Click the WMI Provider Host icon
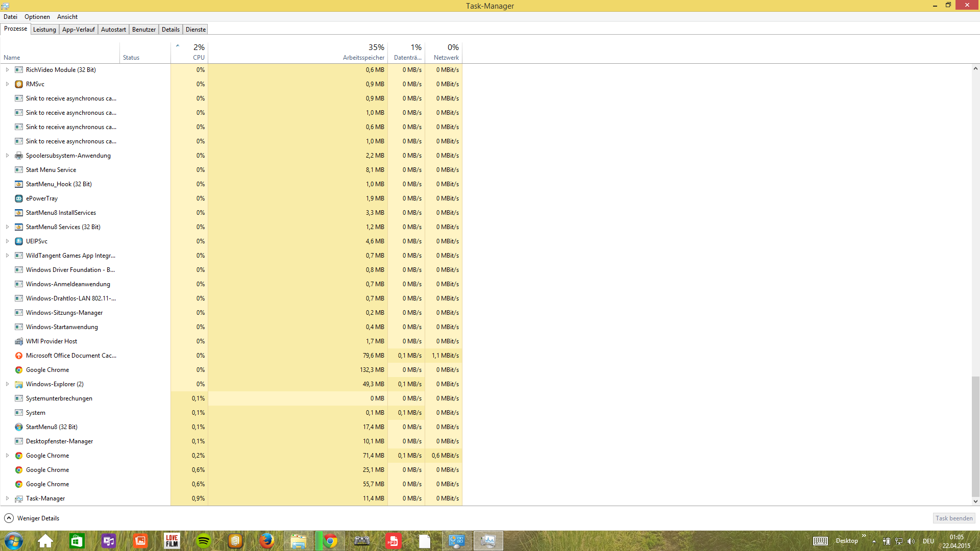 coord(19,341)
